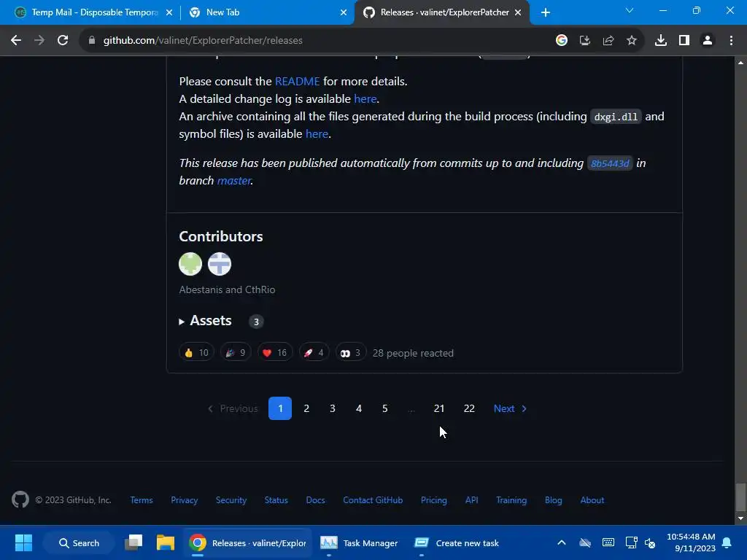Go back with the browser back arrow
The image size is (747, 560).
pos(16,41)
